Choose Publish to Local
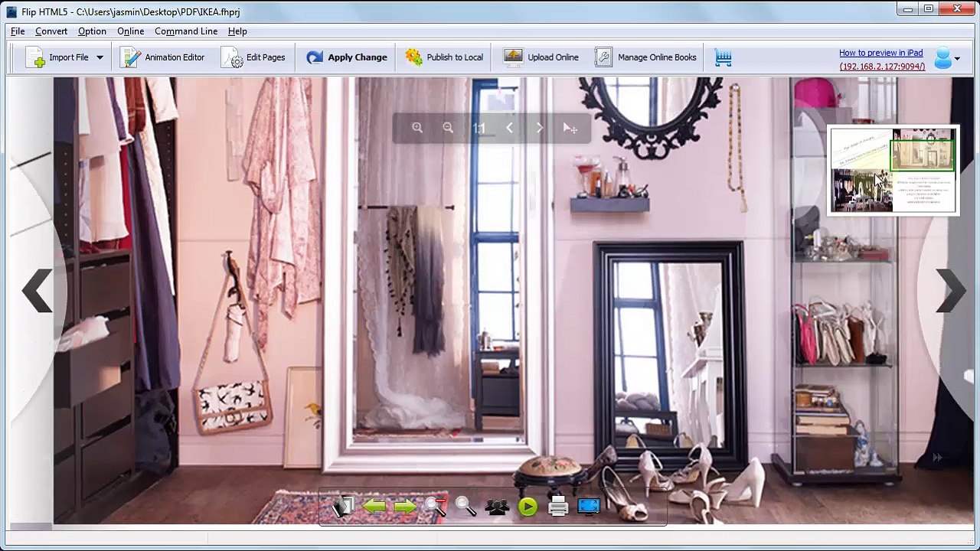Screen dimensions: 980x551 click(444, 57)
